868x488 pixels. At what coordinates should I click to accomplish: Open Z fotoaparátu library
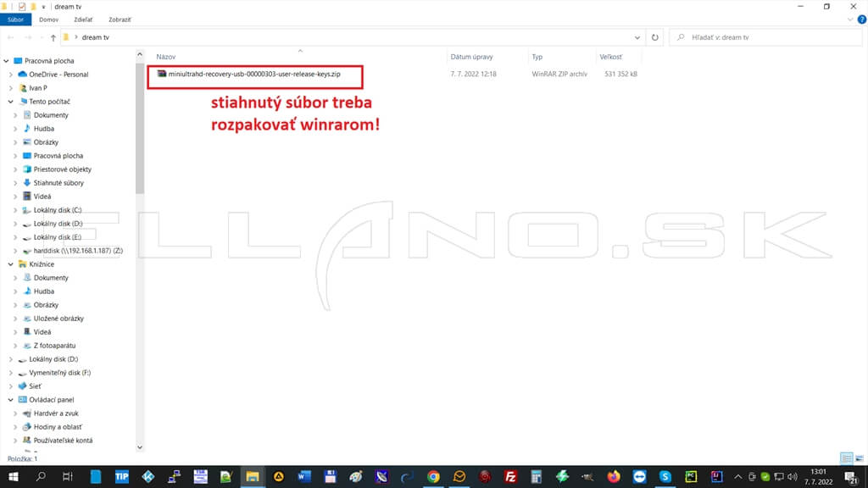54,346
